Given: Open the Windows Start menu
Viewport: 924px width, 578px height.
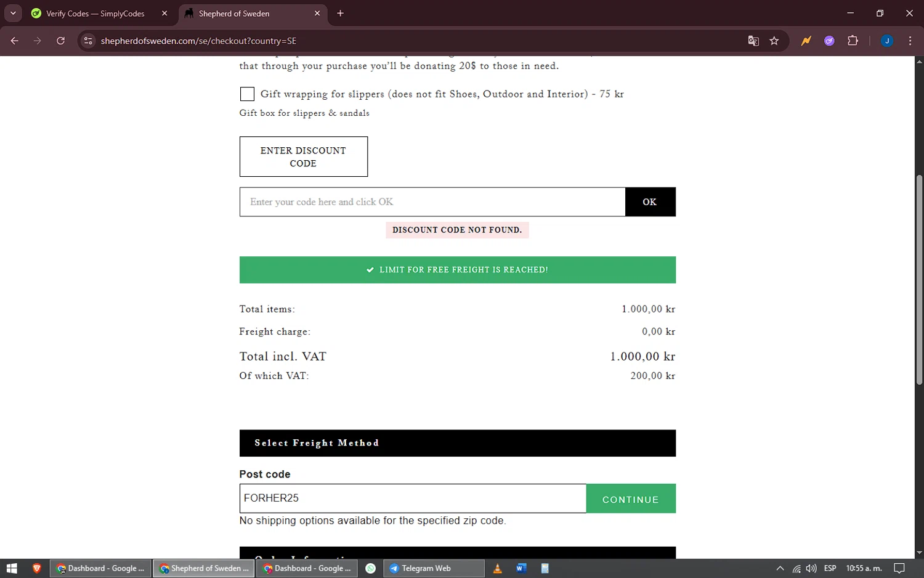Looking at the screenshot, I should point(12,568).
